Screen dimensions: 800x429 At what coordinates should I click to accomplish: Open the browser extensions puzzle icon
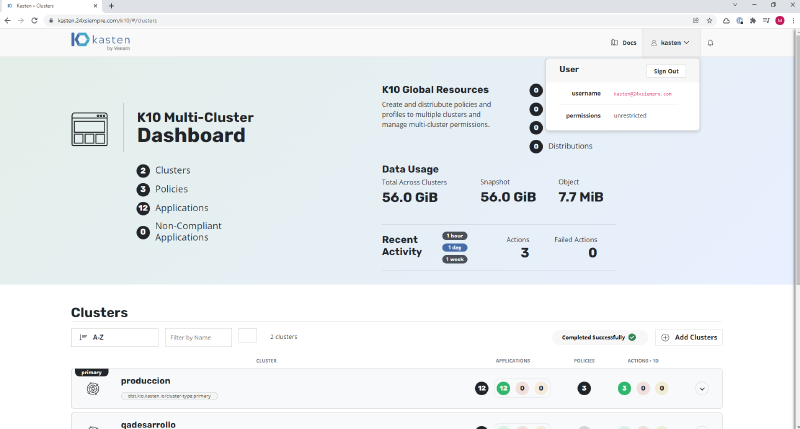pyautogui.click(x=753, y=20)
